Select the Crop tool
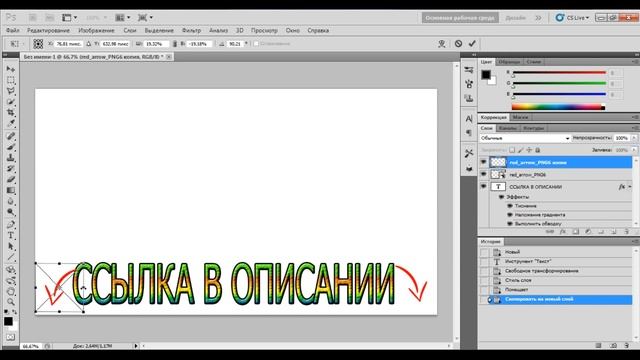This screenshot has height=360, width=640. pyautogui.click(x=11, y=112)
